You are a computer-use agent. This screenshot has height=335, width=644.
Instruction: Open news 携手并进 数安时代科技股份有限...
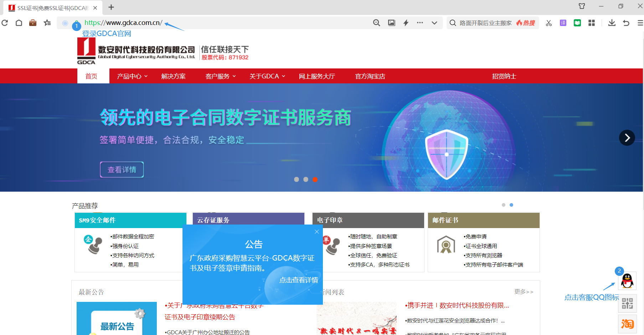pos(457,305)
